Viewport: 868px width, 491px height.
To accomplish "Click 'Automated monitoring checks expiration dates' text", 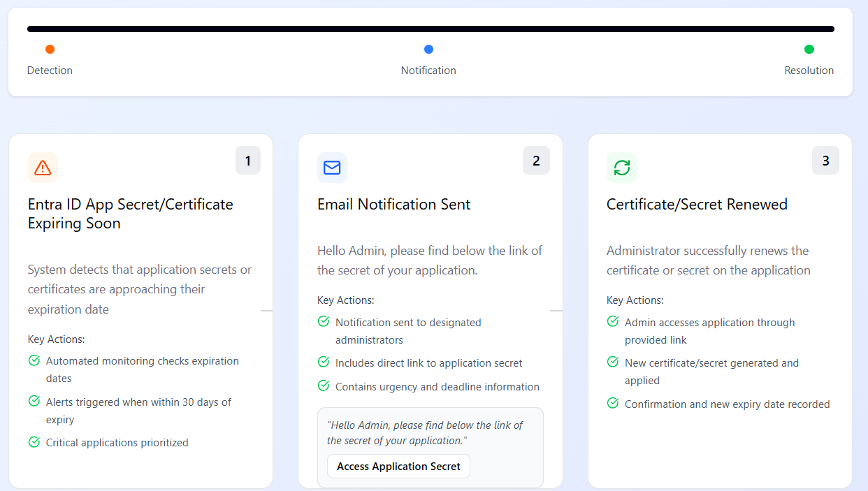I will (143, 369).
